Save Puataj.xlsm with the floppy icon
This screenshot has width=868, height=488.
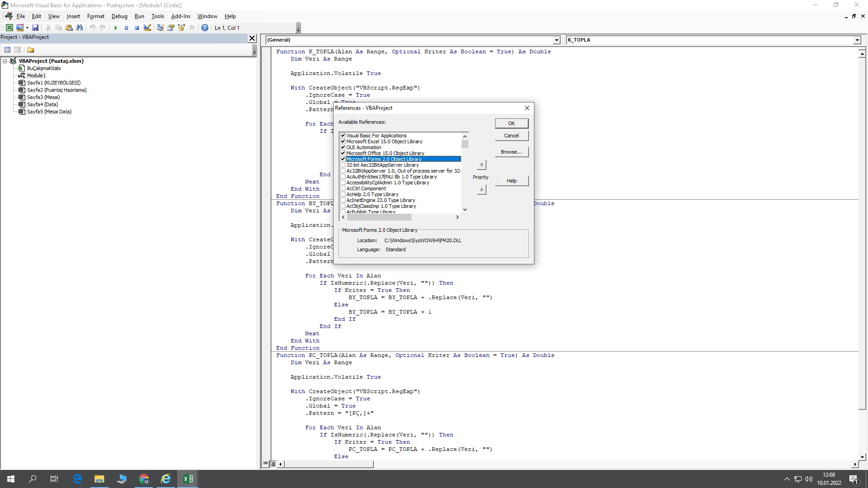[x=35, y=28]
